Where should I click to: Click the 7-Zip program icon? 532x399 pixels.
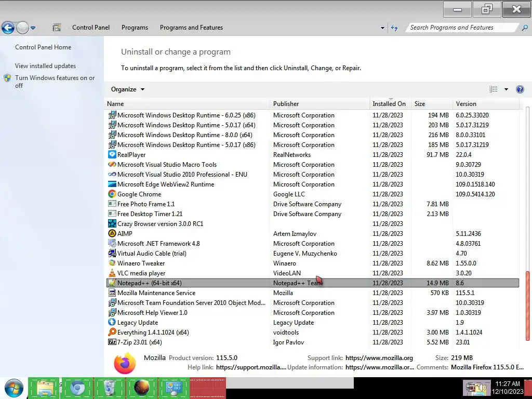(x=112, y=342)
